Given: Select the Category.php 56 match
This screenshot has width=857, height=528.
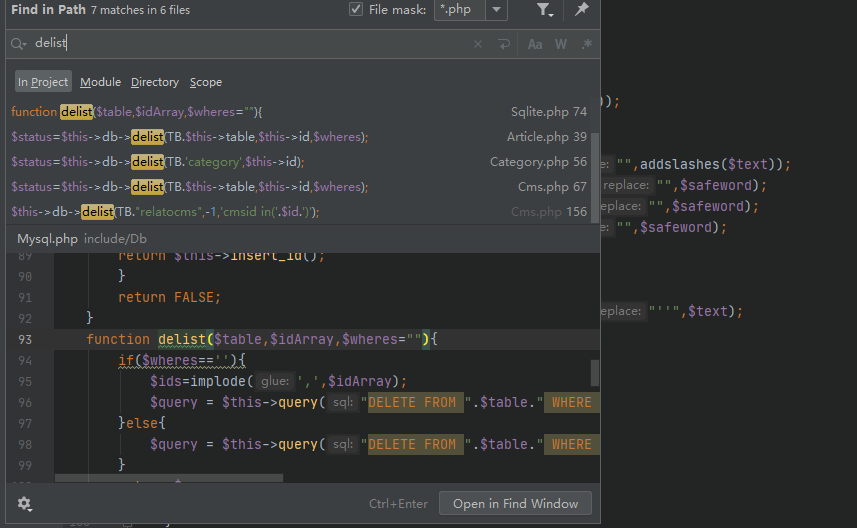Looking at the screenshot, I should click(298, 162).
